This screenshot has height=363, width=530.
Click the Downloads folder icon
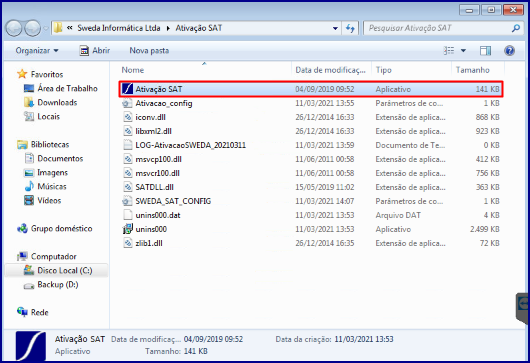pyautogui.click(x=29, y=102)
